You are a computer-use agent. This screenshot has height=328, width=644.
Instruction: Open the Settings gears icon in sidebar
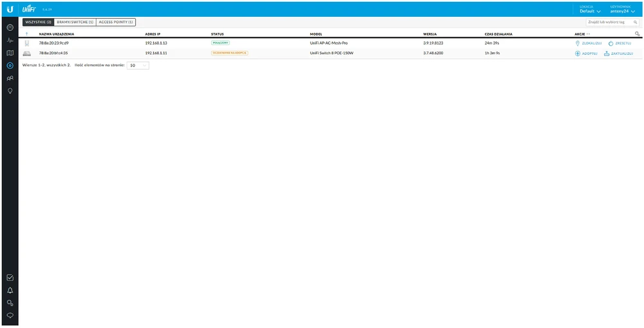10,303
